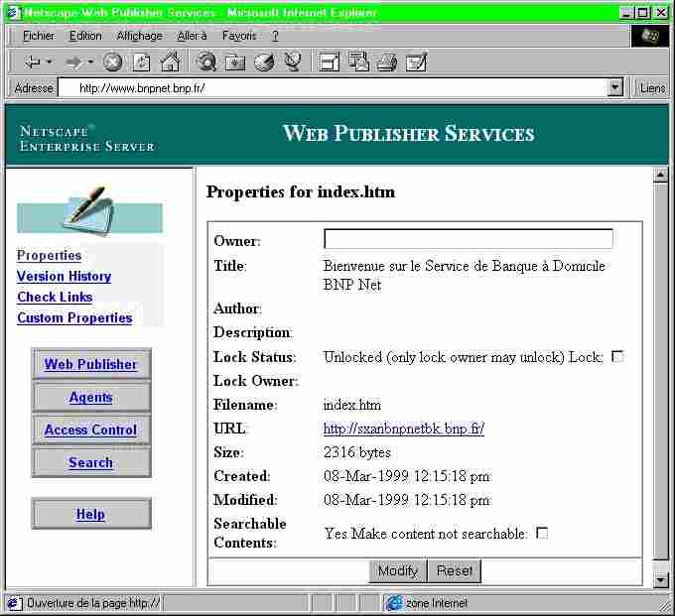This screenshot has width=675, height=616.
Task: Enable the Lock checkbox in Lock Status
Action: (x=617, y=357)
